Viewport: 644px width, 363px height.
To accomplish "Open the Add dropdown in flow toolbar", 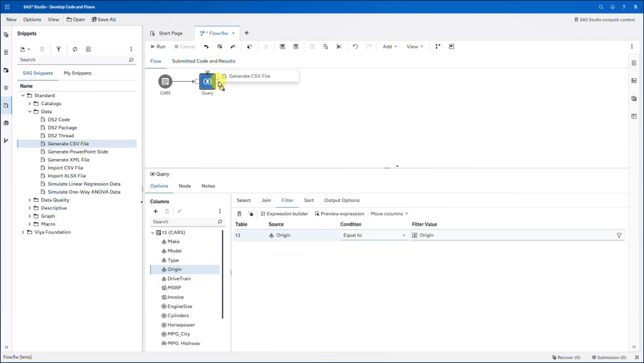I will [x=390, y=46].
